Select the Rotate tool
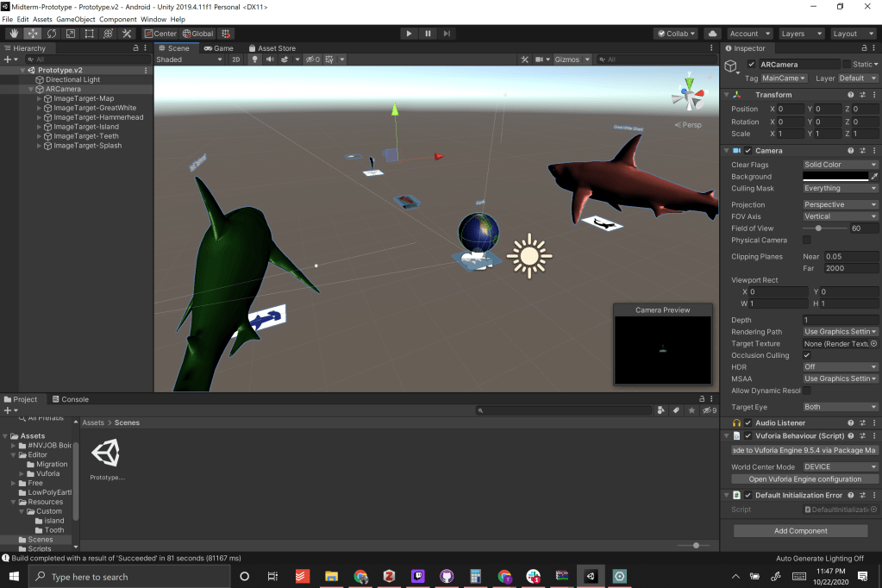Screen dimensions: 882x588 tap(52, 34)
